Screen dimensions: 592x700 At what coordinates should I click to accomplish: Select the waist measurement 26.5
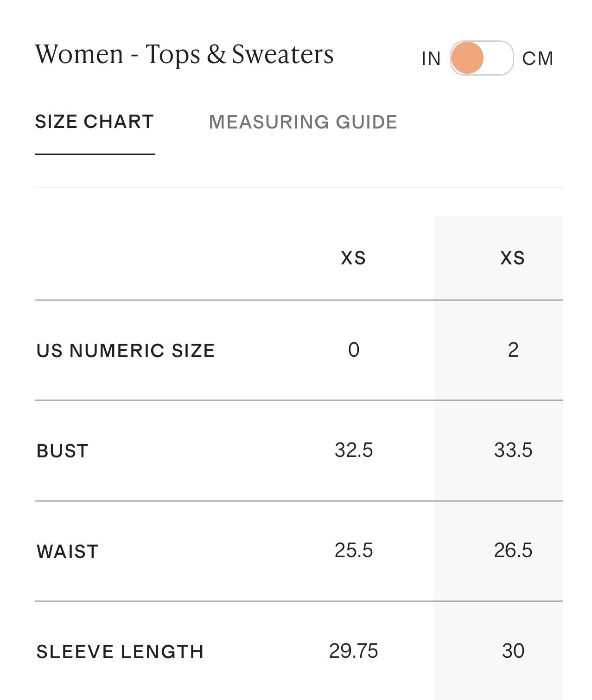[x=513, y=550]
